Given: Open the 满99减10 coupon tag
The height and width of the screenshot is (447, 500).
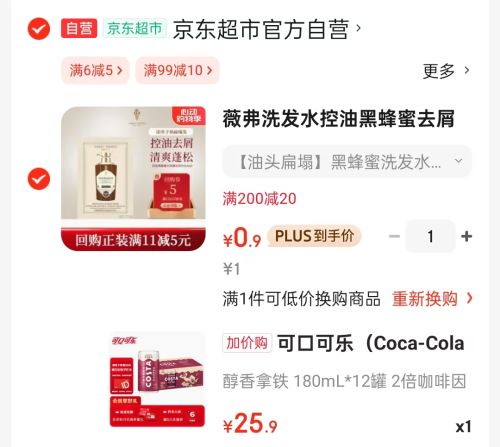Looking at the screenshot, I should [177, 70].
